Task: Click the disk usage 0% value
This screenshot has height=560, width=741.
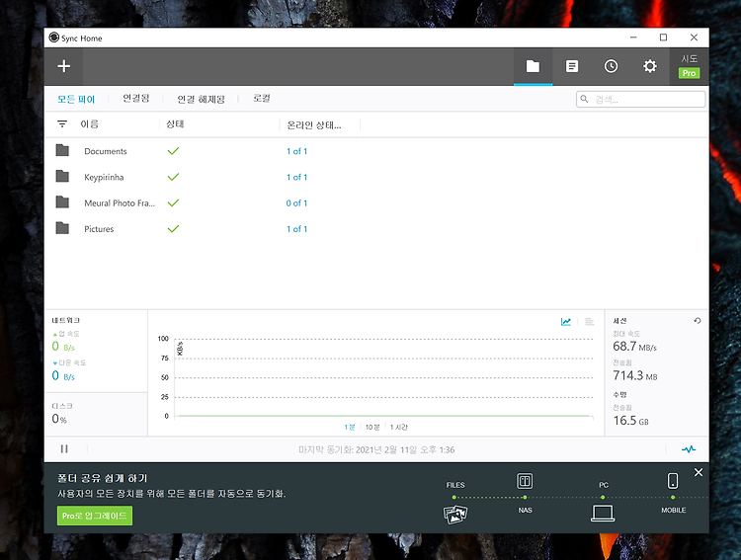Action: [59, 419]
